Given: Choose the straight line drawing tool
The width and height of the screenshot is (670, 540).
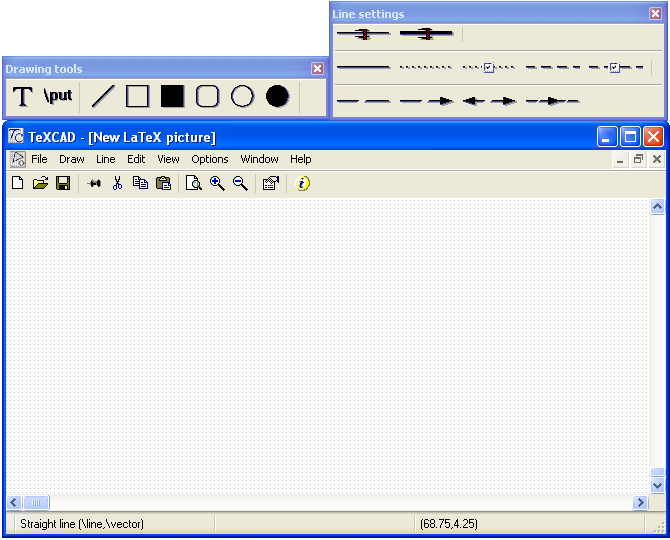Looking at the screenshot, I should point(103,97).
